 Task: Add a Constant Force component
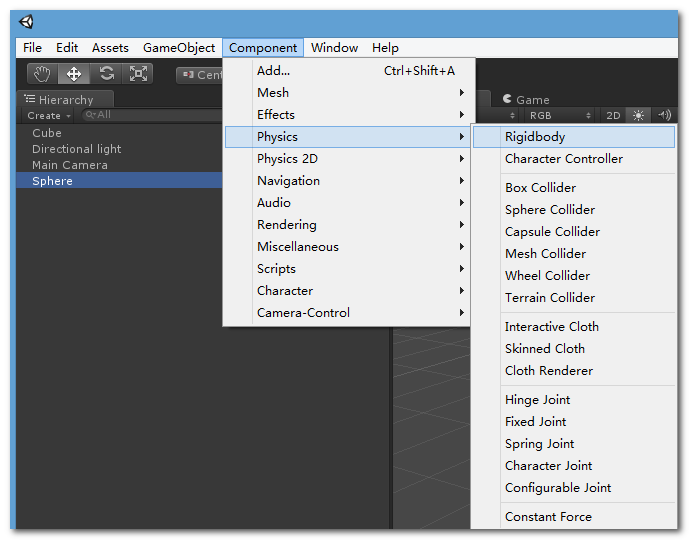click(x=574, y=516)
